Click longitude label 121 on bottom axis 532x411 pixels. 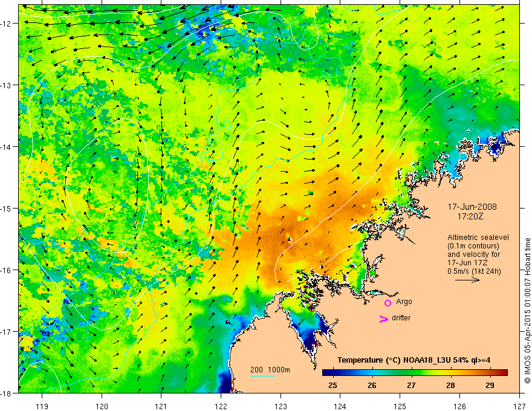pos(161,406)
